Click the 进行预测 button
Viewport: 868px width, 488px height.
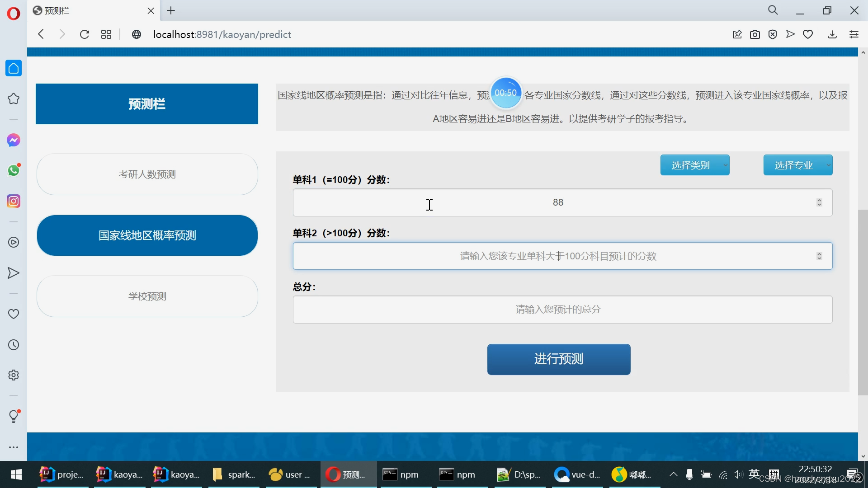click(558, 359)
